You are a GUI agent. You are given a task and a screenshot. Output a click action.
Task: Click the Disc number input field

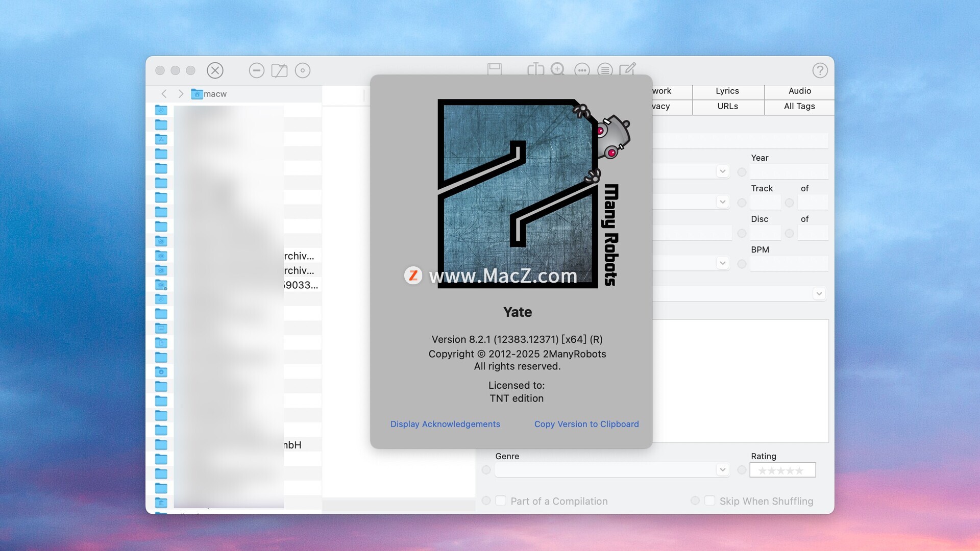pyautogui.click(x=765, y=233)
